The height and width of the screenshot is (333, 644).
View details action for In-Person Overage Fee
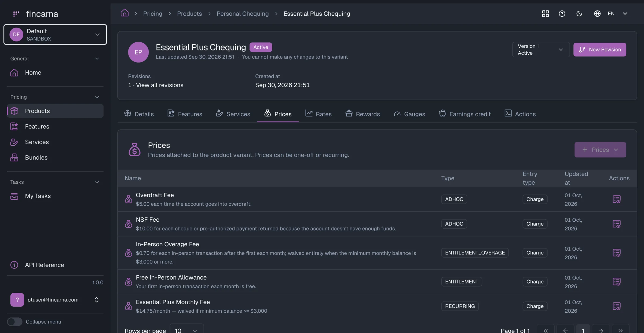(x=616, y=253)
